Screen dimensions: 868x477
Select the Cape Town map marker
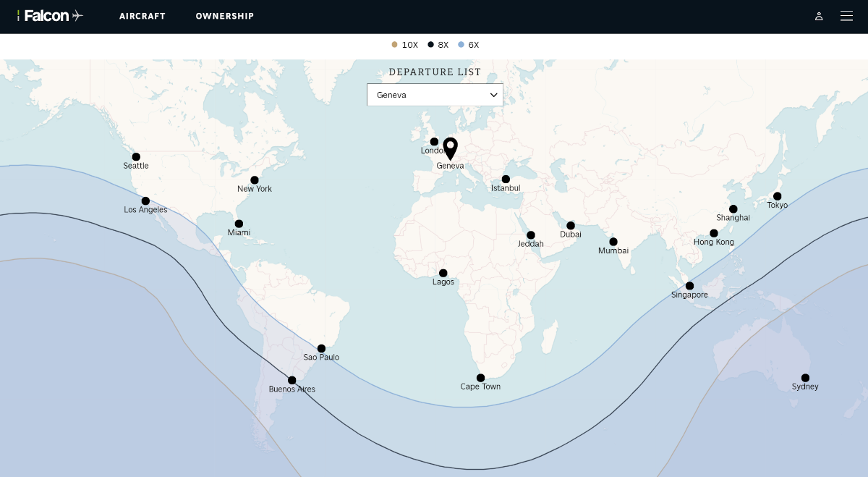[x=480, y=378]
